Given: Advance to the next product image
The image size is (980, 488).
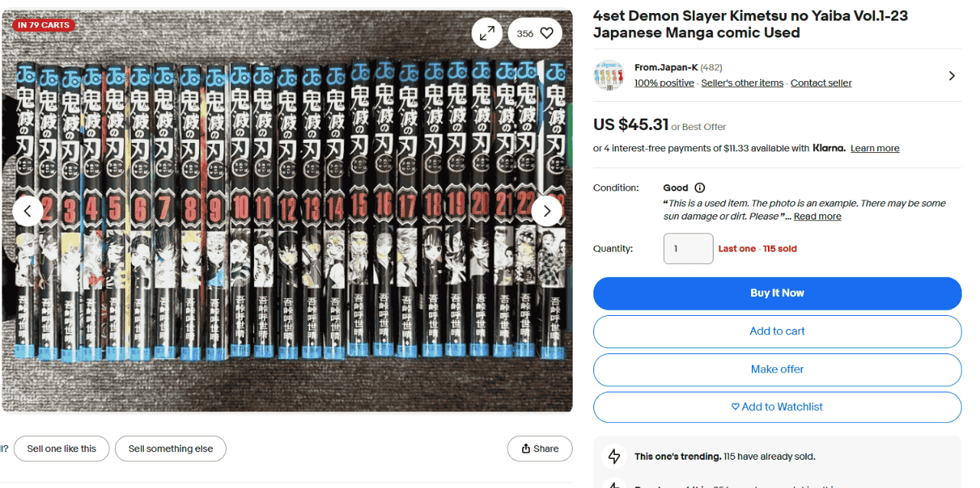Looking at the screenshot, I should pyautogui.click(x=547, y=210).
